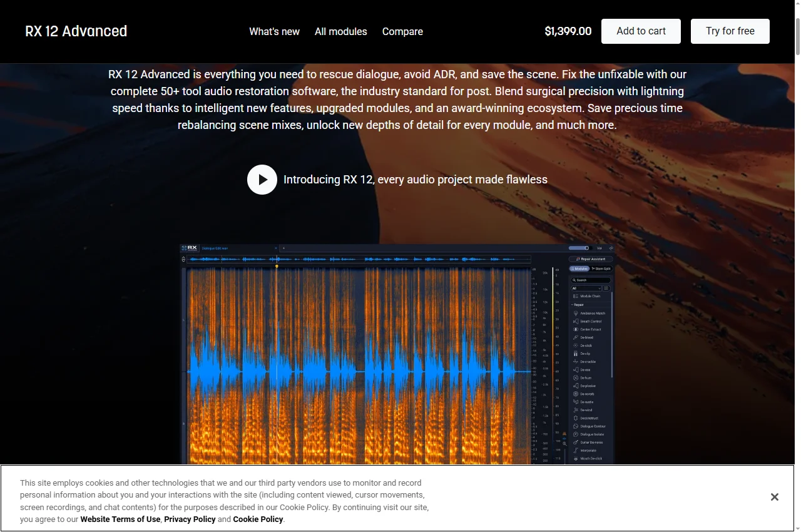Image resolution: width=801 pixels, height=532 pixels.
Task: Go to the All modules section
Action: point(341,31)
